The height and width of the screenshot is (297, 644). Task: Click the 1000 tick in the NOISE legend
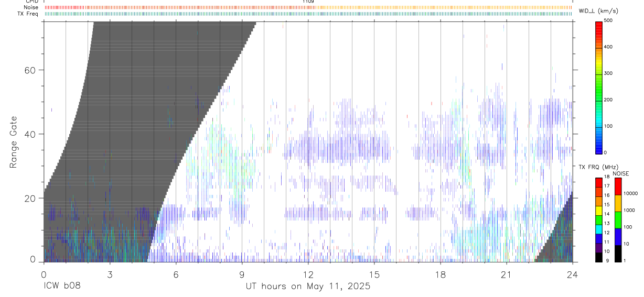pyautogui.click(x=628, y=210)
